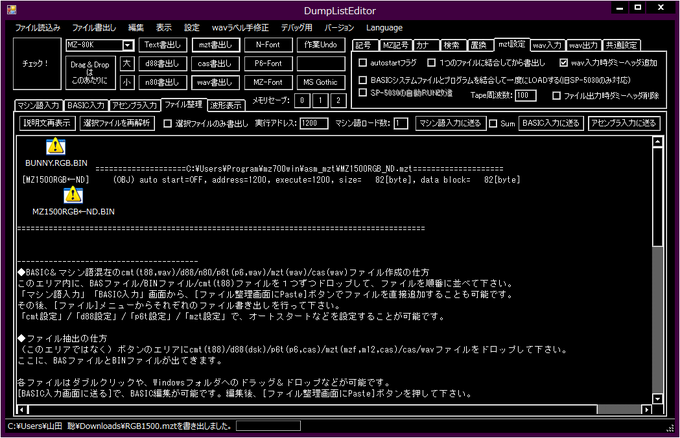This screenshot has width=680, height=438.
Task: Open the ファイル読込み menu
Action: [x=38, y=28]
